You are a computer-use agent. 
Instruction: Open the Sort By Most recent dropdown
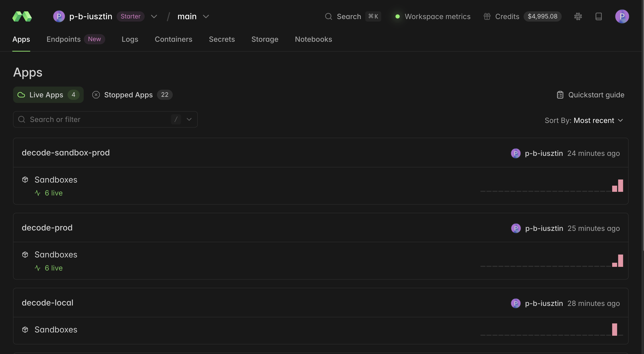[x=584, y=120]
